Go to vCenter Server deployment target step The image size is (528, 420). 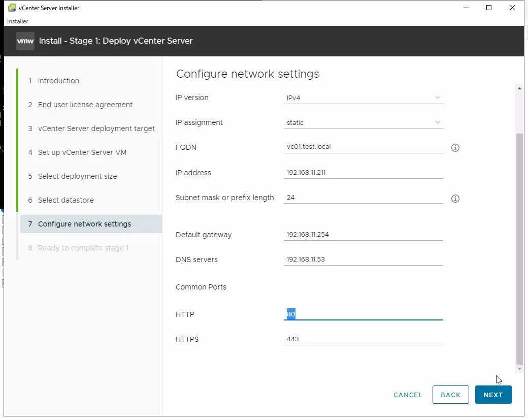click(91, 128)
